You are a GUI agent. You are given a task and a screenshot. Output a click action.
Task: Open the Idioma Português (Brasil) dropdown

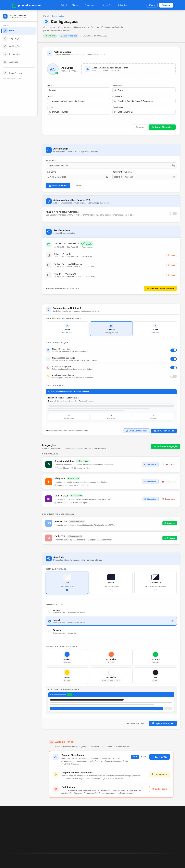pos(78,112)
